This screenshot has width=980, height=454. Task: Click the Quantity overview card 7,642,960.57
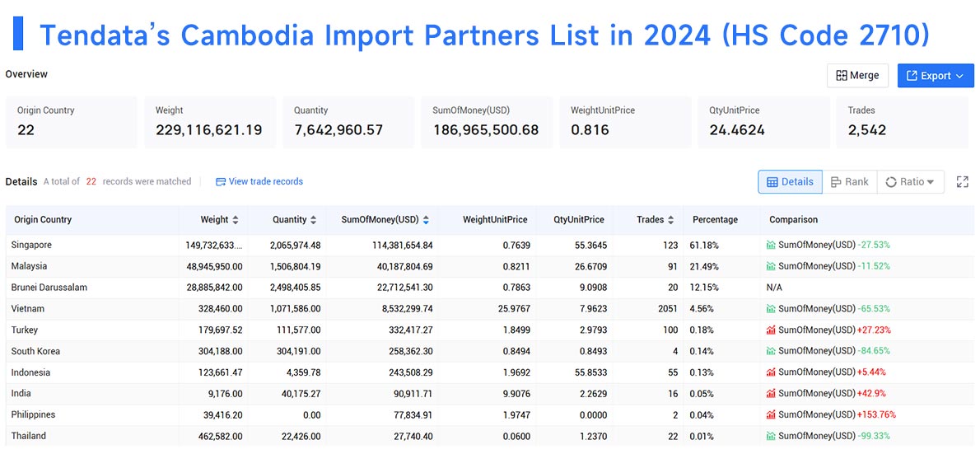click(x=348, y=123)
